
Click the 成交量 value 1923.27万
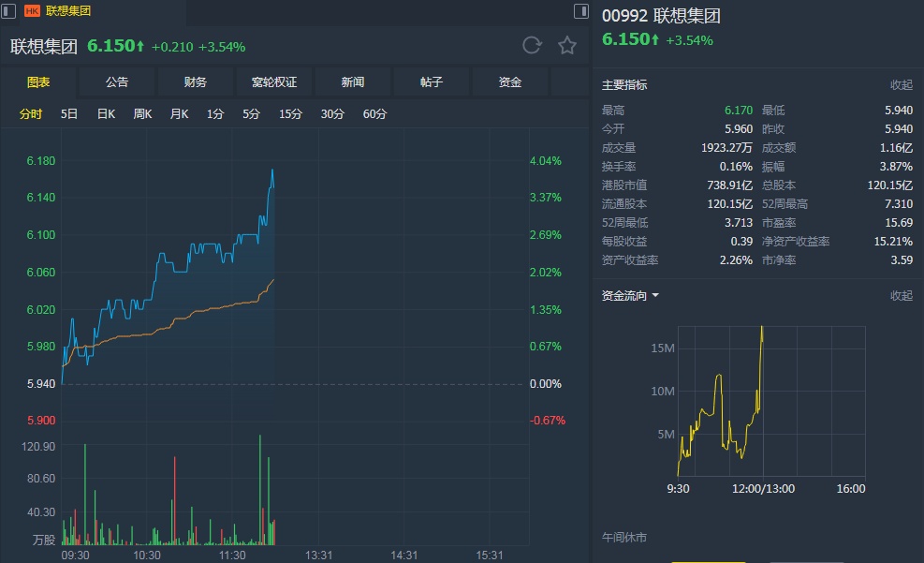[x=726, y=147]
